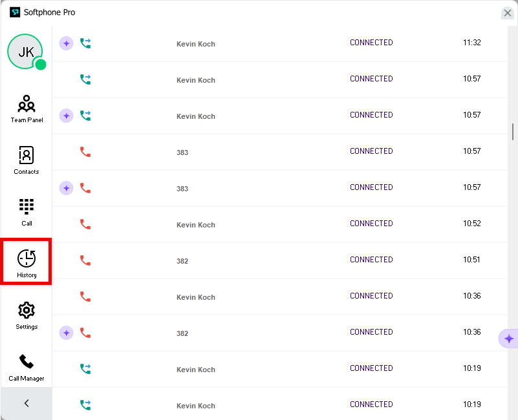This screenshot has width=518, height=420.
Task: Click red phone icon on 10:36 call to 382
Action: (85, 333)
